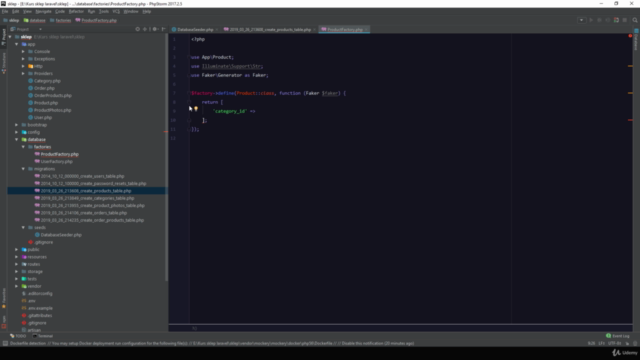Select create_orders_table.php migration
The image size is (640, 360).
click(x=80, y=213)
